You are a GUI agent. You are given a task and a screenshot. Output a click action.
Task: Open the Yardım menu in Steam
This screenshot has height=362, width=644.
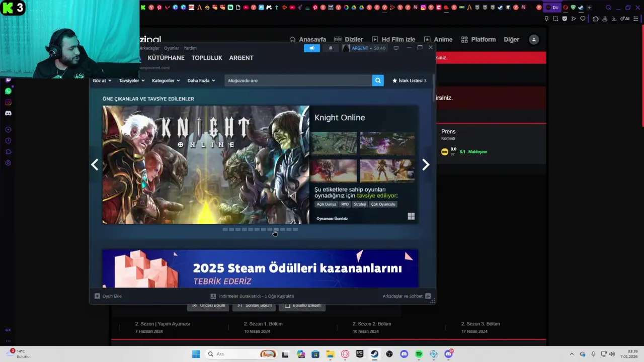point(190,48)
